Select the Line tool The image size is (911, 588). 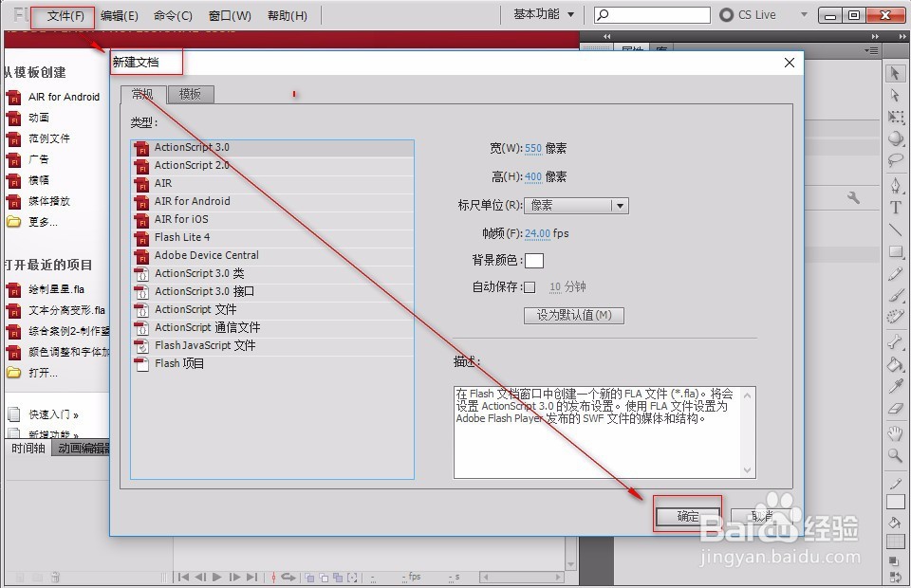pos(895,230)
